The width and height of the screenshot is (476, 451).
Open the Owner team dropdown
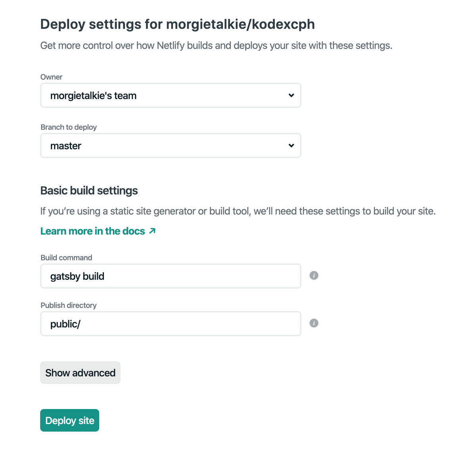point(171,96)
